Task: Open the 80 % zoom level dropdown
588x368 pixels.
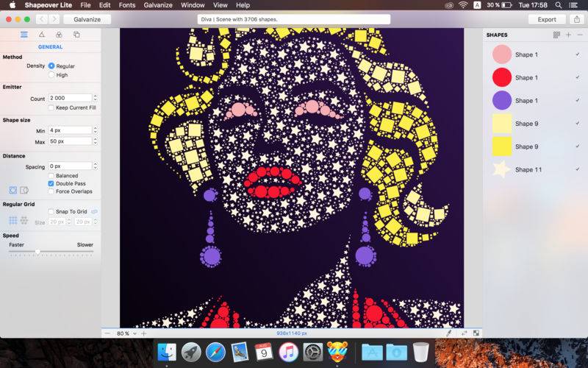Action: coord(126,333)
